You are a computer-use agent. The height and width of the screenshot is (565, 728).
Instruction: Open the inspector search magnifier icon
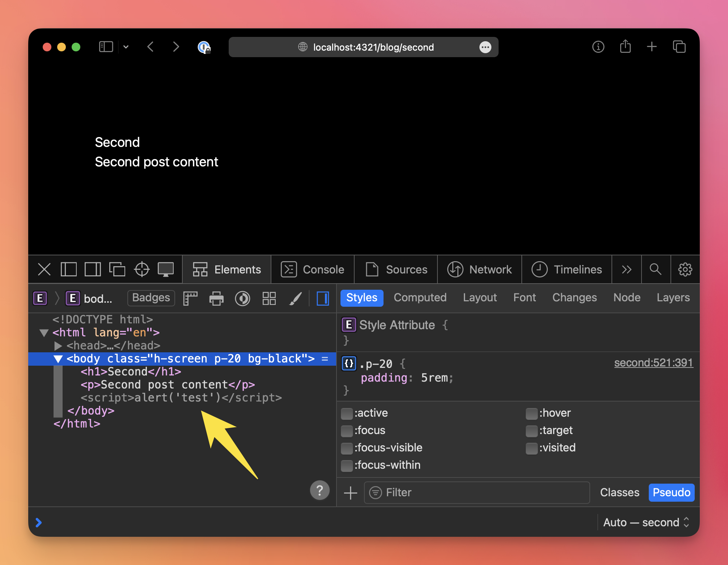[655, 269]
